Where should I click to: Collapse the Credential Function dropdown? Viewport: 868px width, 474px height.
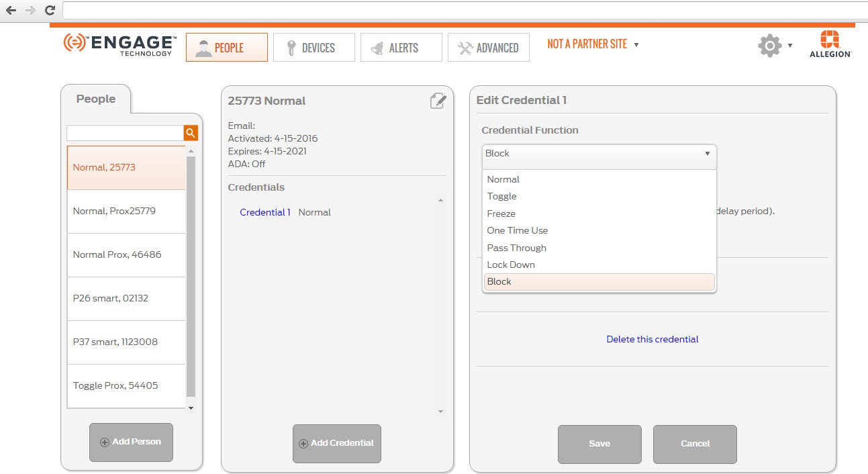(x=599, y=154)
